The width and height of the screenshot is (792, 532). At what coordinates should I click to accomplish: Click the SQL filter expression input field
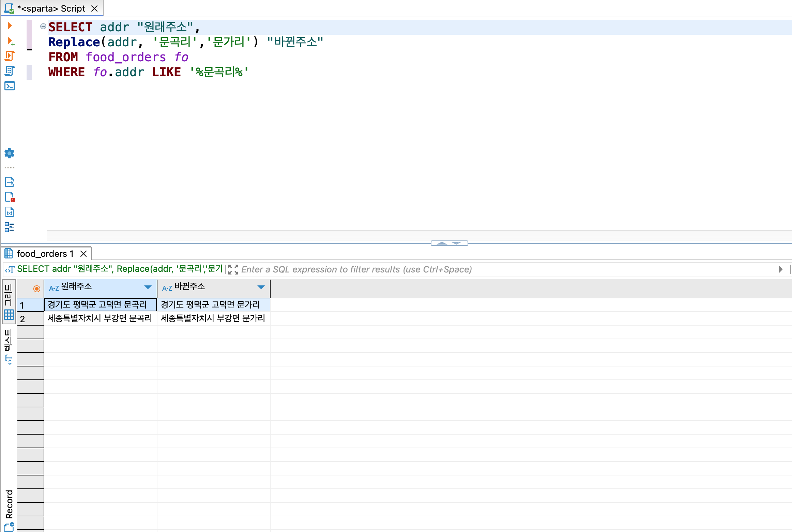pyautogui.click(x=477, y=269)
